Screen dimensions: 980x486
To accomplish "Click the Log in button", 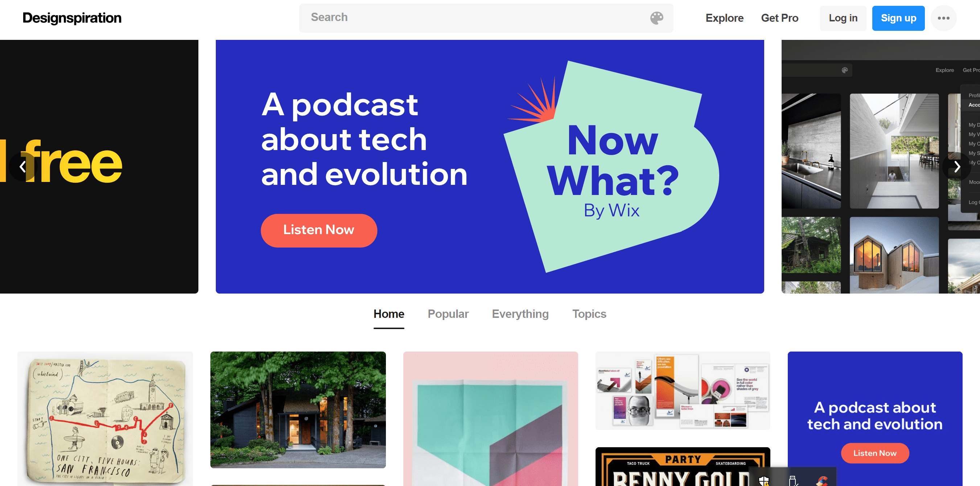I will (x=843, y=18).
